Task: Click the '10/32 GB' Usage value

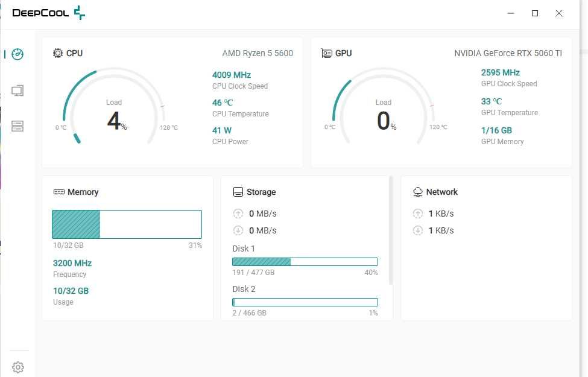Action: point(71,291)
